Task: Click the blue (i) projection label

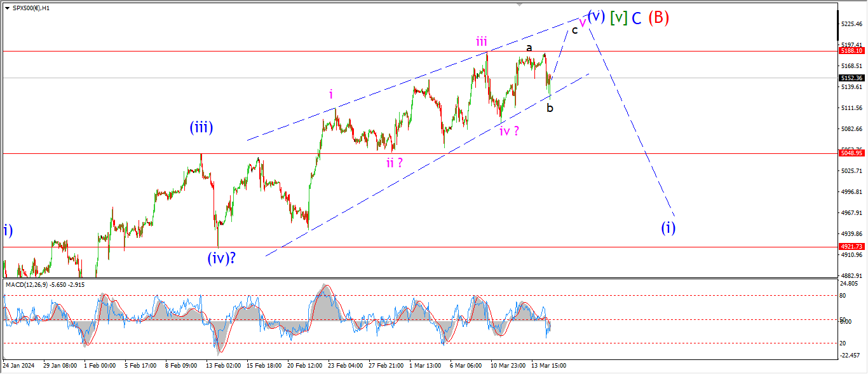Action: 667,227
